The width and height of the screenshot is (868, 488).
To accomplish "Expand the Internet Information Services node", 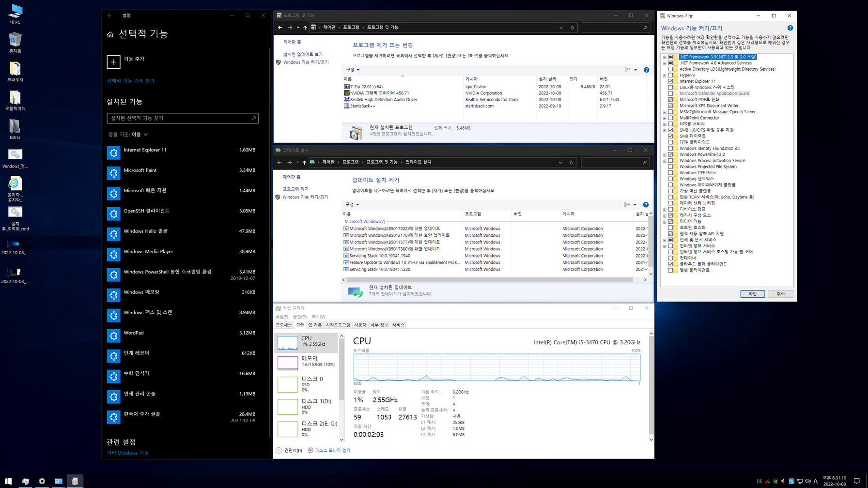I will click(x=665, y=246).
